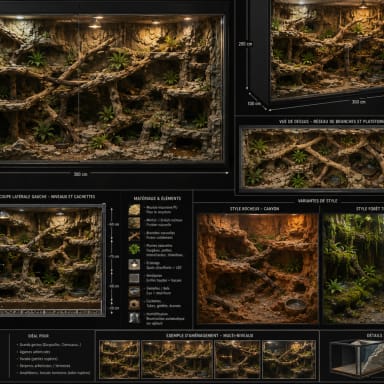Click the expanding foam material icon
The height and width of the screenshot is (384, 384).
[134, 210]
